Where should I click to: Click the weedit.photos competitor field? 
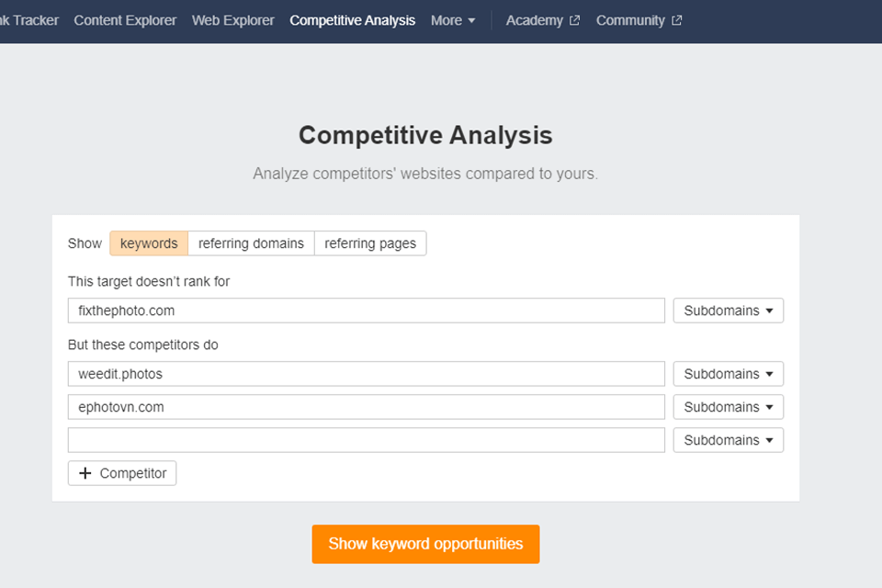click(366, 374)
